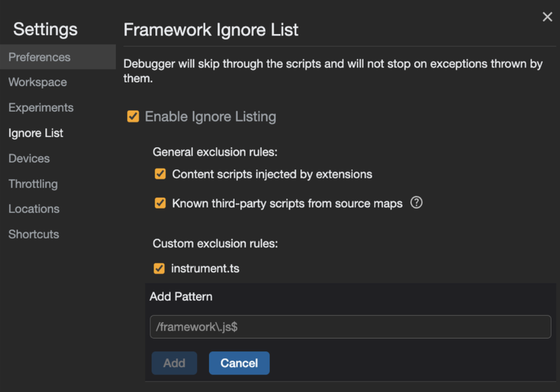The image size is (560, 392).
Task: Disable Known third-party scripts checkbox
Action: pos(160,204)
